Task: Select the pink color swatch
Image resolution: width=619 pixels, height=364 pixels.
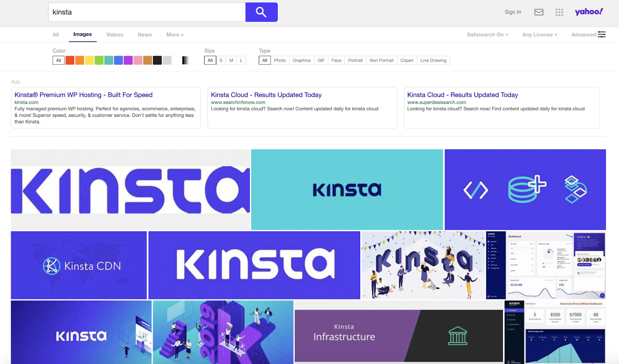Action: click(x=138, y=60)
